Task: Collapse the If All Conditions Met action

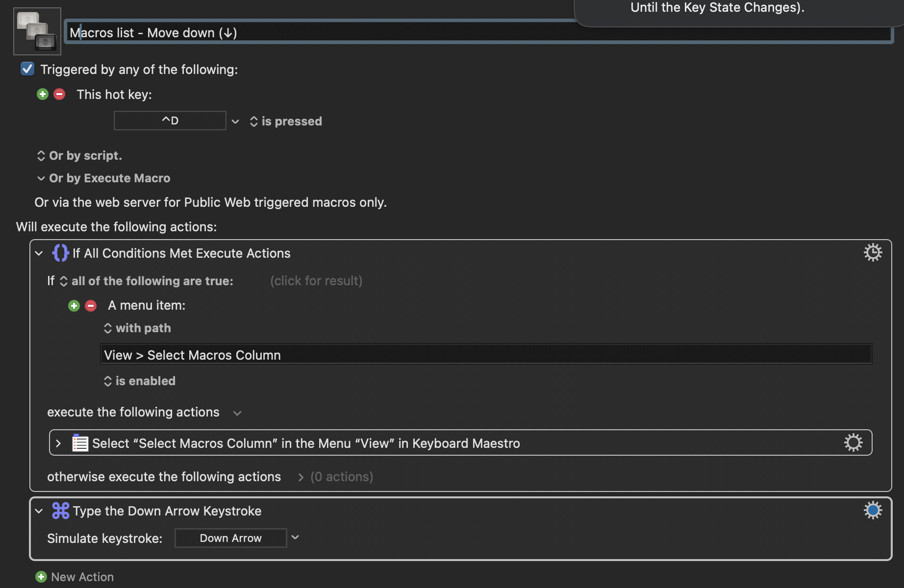Action: coord(39,253)
